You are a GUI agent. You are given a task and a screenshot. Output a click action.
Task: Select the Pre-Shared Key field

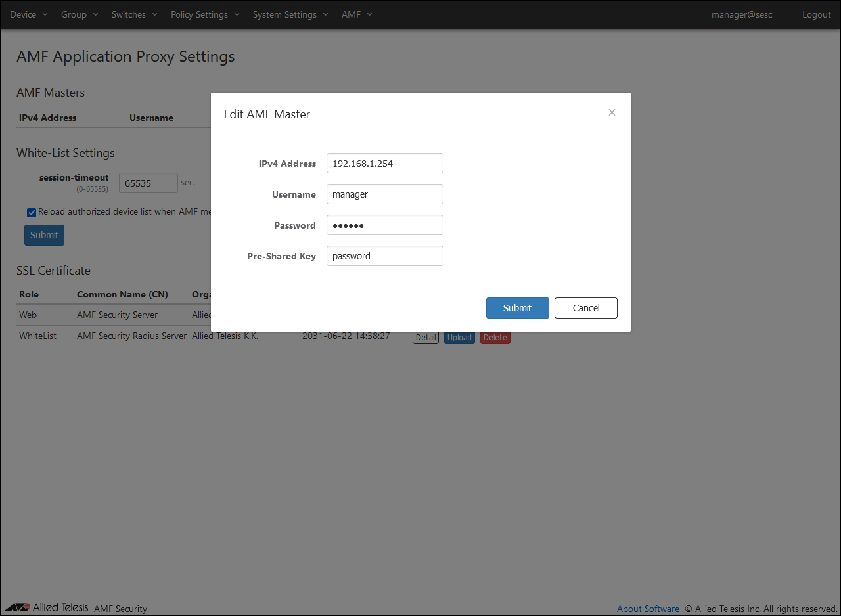point(384,256)
